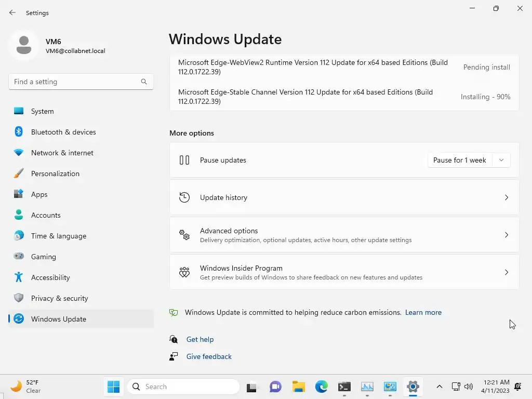Go to System settings
Viewport: 532px width, 399px height.
tap(81, 111)
